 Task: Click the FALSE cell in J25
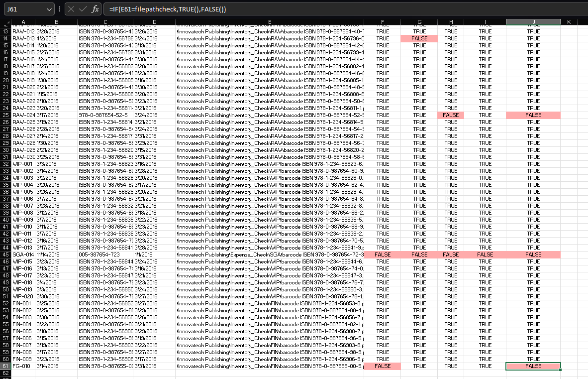[x=533, y=115]
